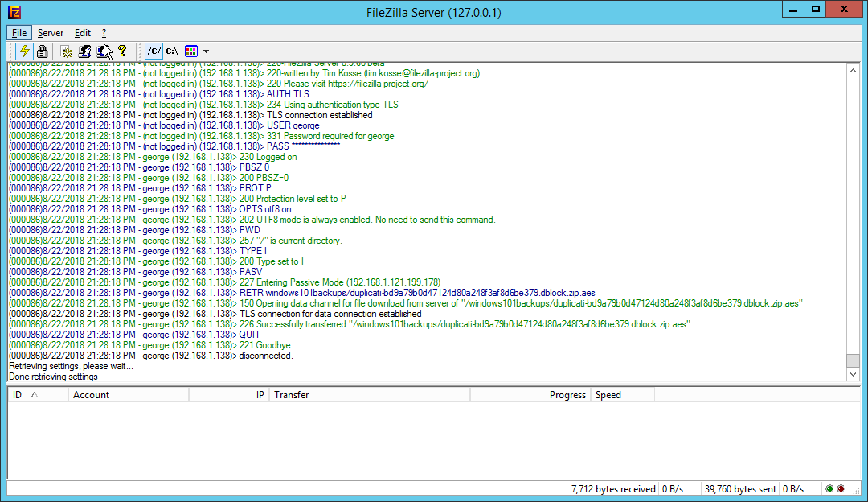The height and width of the screenshot is (502, 868).
Task: Click the 'QUIT' command log line
Action: click(x=134, y=335)
